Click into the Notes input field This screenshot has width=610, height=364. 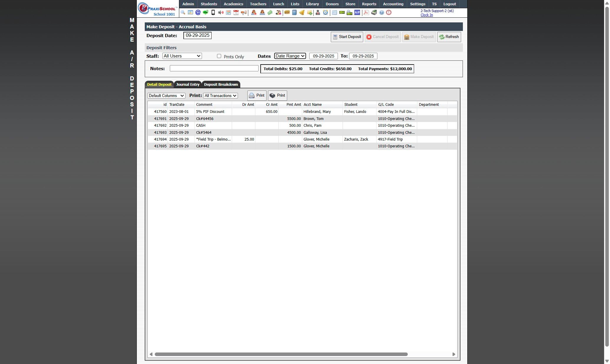214,68
